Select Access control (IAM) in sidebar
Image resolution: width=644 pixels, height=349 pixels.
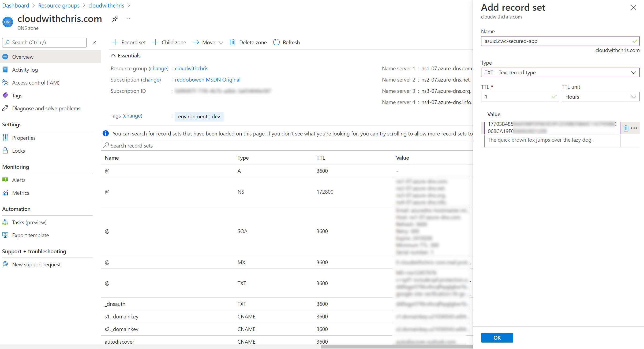36,82
